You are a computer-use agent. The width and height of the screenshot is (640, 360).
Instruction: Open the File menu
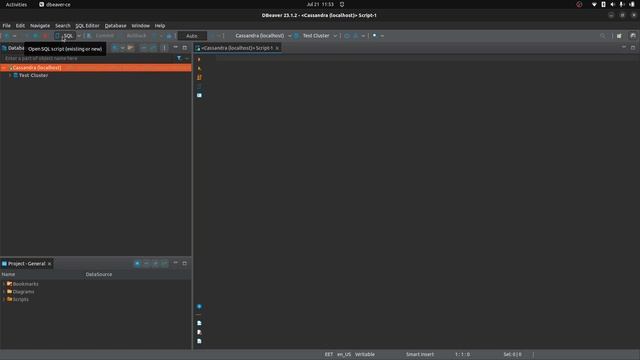[7, 26]
